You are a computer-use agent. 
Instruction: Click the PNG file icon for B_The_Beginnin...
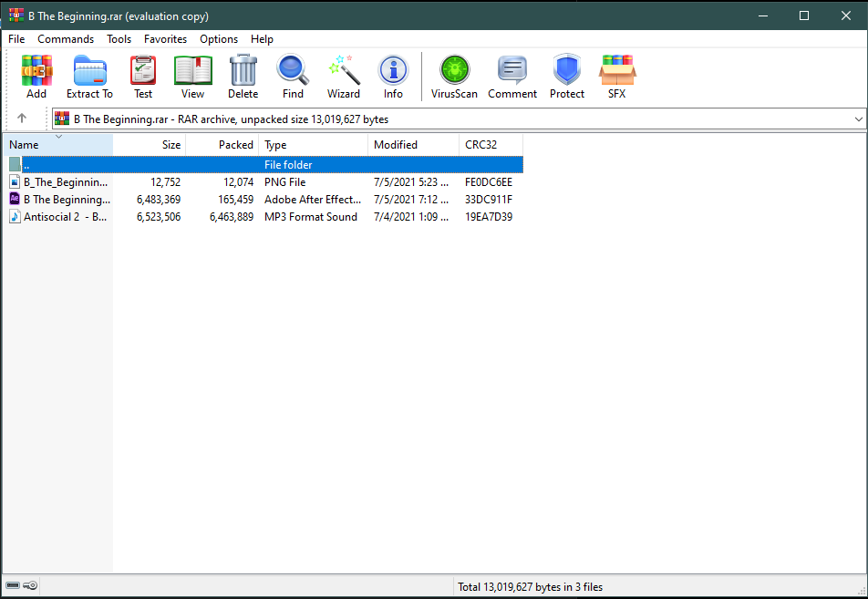15,181
